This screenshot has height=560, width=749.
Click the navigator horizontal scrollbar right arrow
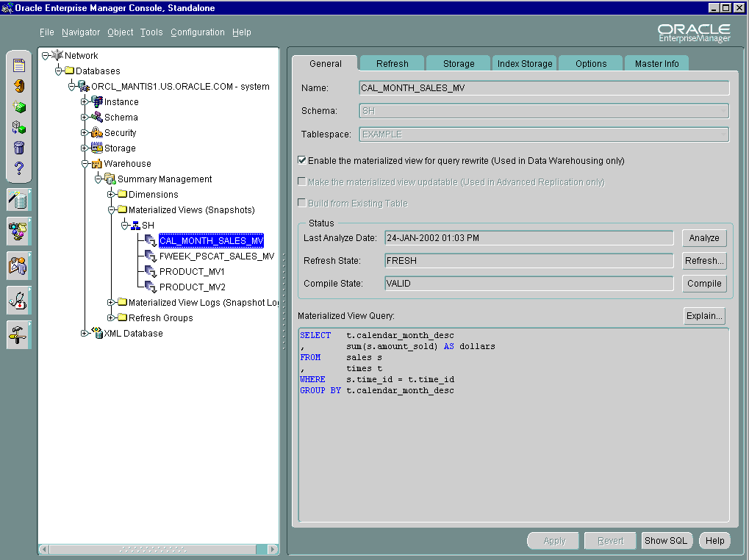[x=273, y=549]
